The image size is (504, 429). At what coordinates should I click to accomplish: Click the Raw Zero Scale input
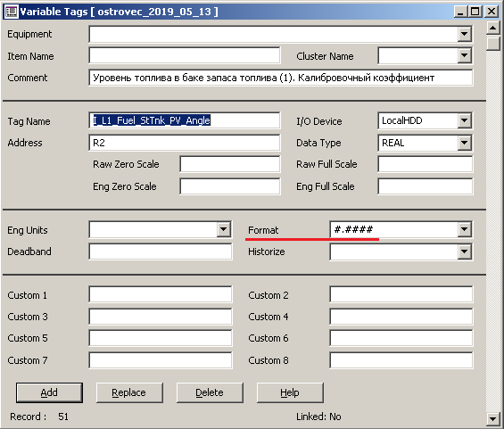[x=230, y=164]
